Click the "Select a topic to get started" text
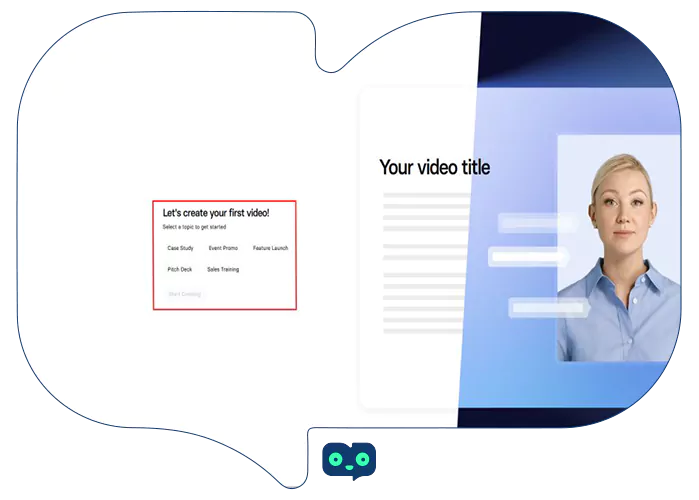The width and height of the screenshot is (699, 500). pyautogui.click(x=194, y=228)
